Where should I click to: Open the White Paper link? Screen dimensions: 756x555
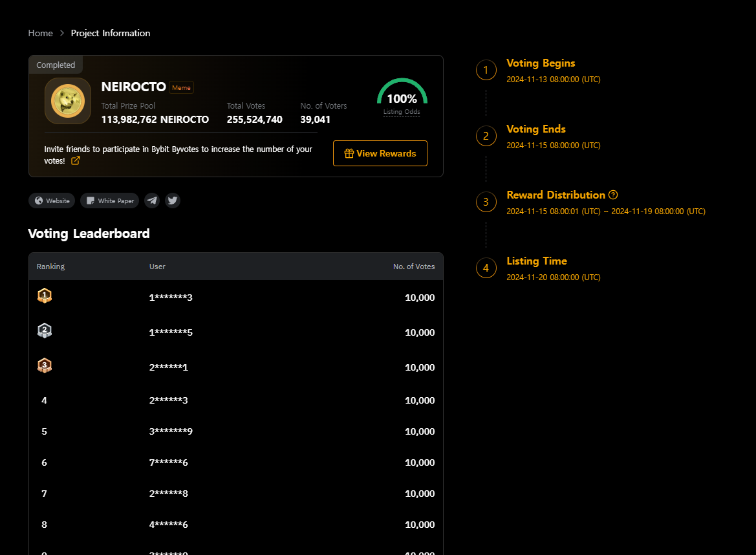tap(110, 201)
